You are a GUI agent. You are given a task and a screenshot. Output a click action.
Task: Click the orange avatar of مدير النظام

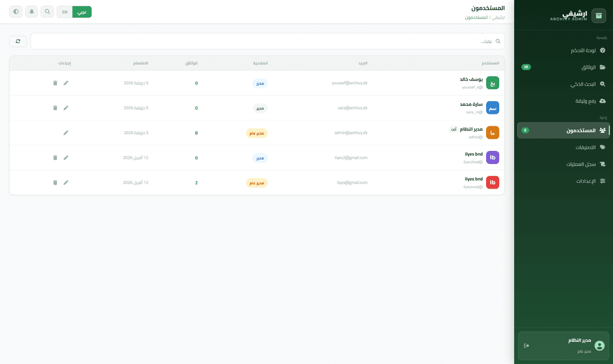[x=493, y=133]
